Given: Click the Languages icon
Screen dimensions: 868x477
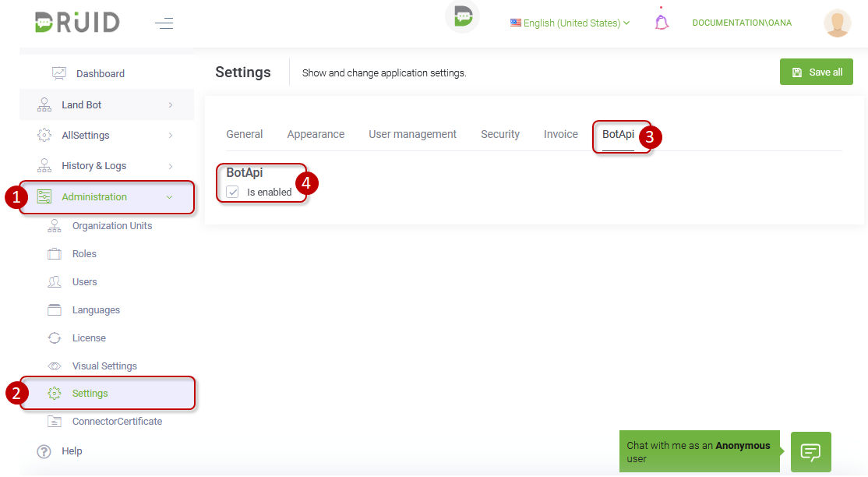Looking at the screenshot, I should pos(55,309).
